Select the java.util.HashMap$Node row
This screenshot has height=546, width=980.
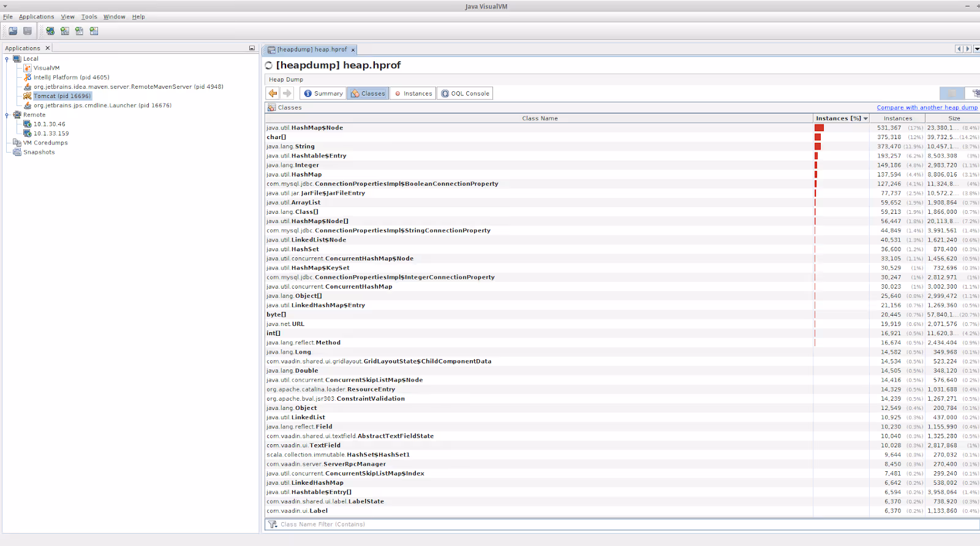click(x=622, y=127)
